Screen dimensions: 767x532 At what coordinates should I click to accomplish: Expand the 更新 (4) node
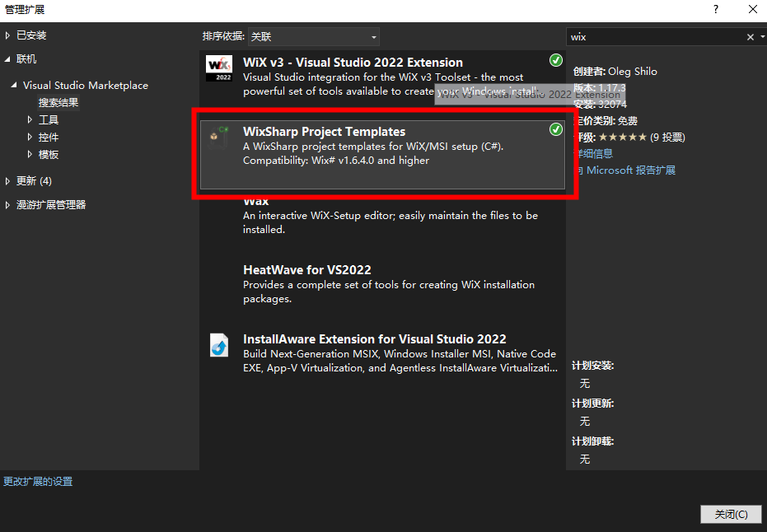tap(7, 181)
